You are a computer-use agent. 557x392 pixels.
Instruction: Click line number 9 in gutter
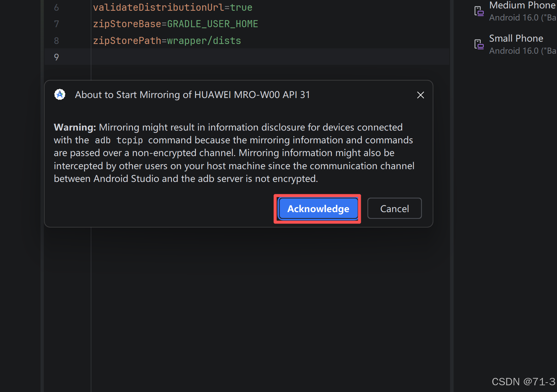pos(56,57)
